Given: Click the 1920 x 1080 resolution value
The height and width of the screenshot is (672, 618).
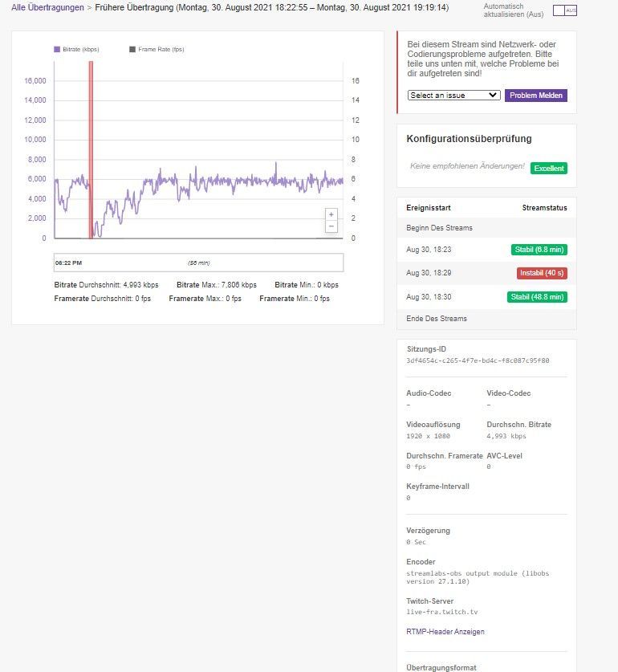Looking at the screenshot, I should click(428, 436).
